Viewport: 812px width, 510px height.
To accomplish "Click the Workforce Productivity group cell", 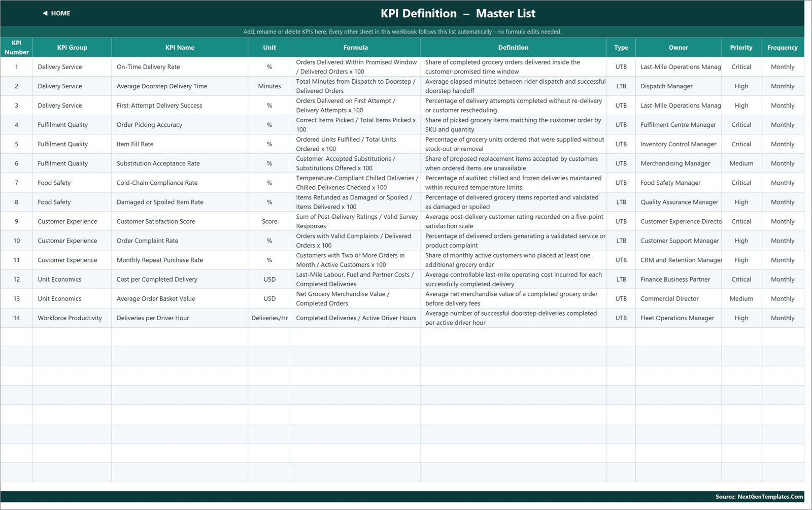I will click(x=72, y=318).
